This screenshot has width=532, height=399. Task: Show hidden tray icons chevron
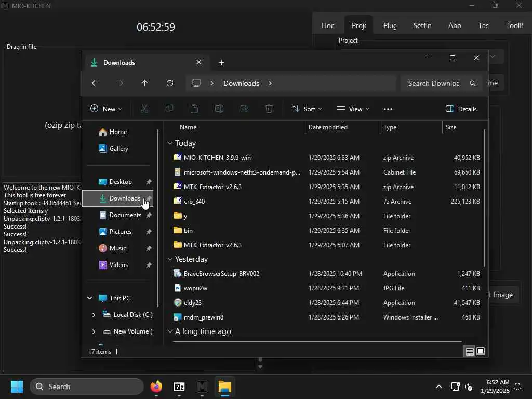click(438, 387)
